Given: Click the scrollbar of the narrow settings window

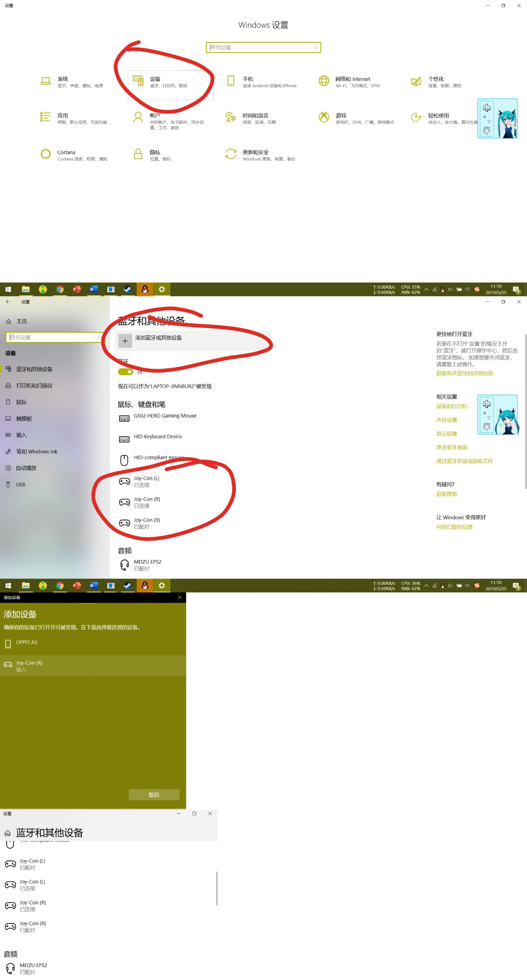Looking at the screenshot, I should (x=217, y=889).
